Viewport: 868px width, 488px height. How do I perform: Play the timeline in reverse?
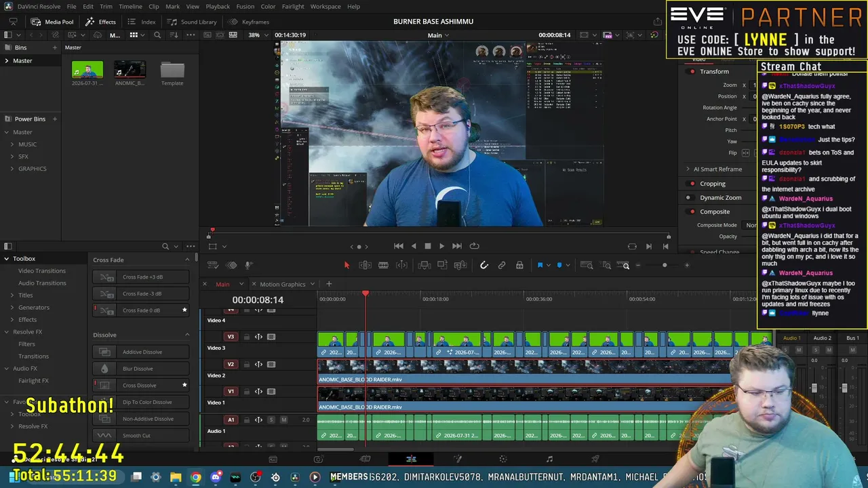[x=414, y=246]
